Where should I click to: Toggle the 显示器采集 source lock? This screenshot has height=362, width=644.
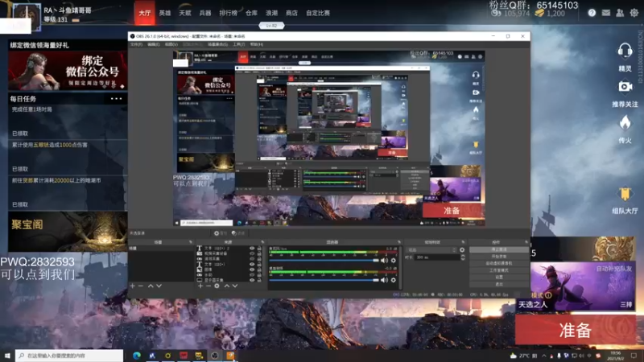pos(259,280)
